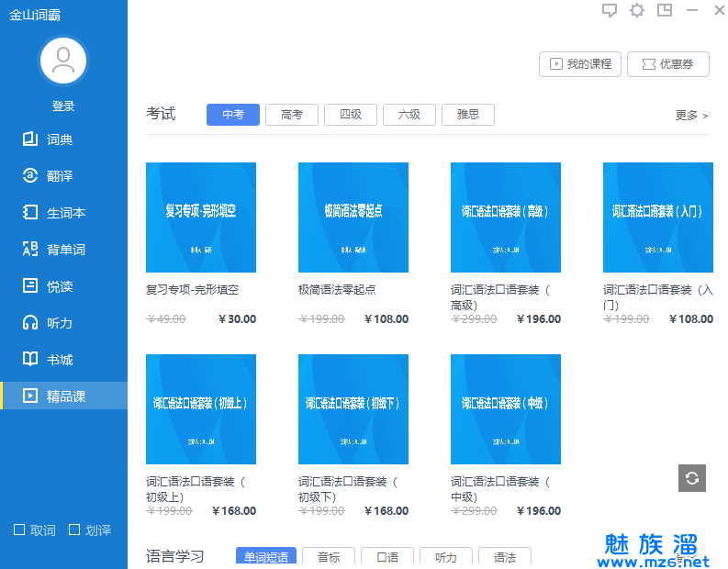Select the 高考 exam tab
The image size is (728, 569).
pyautogui.click(x=291, y=115)
